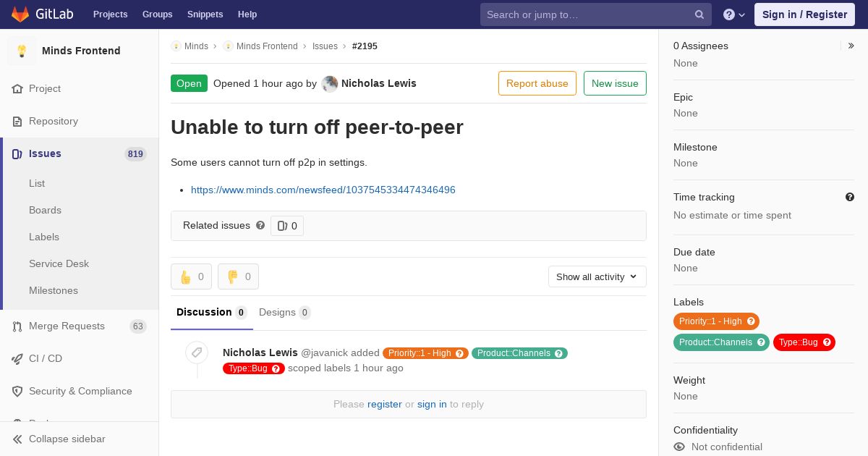The width and height of the screenshot is (868, 456).
Task: Click the Issues count badge 819
Action: click(135, 153)
